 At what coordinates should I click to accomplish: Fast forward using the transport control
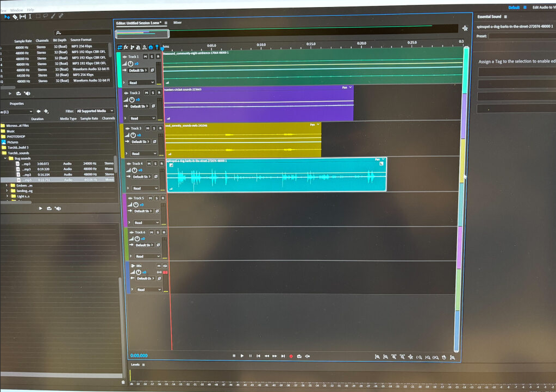[x=275, y=356]
